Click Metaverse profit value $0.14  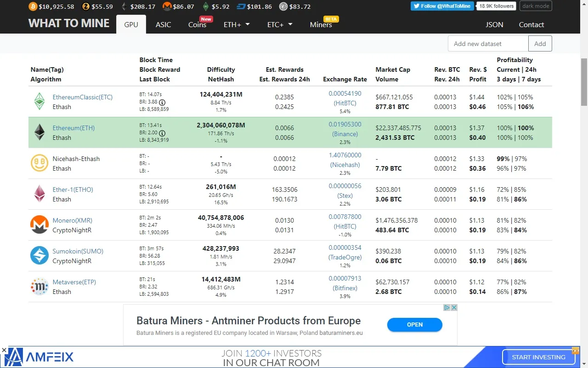pyautogui.click(x=477, y=292)
